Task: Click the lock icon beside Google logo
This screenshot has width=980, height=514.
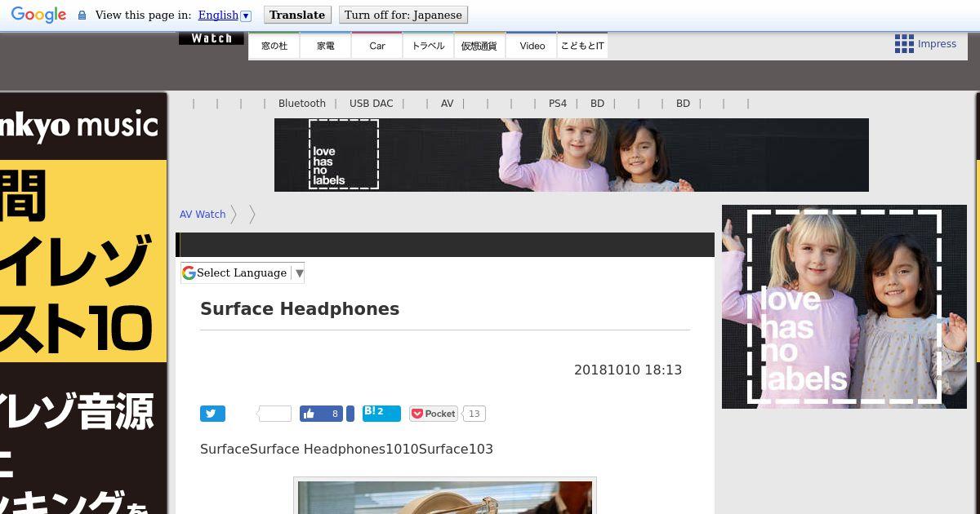Action: click(x=82, y=16)
